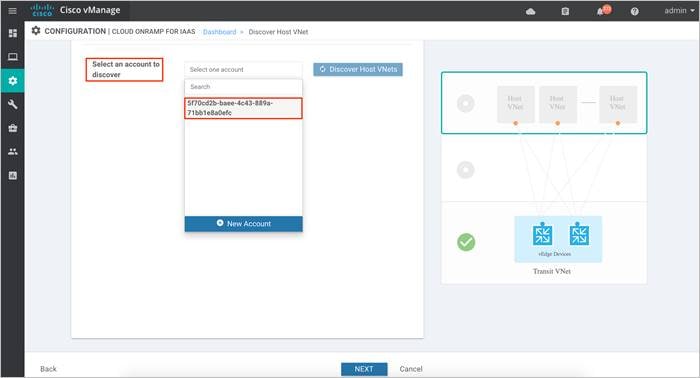Click the second vEdge device icon
This screenshot has width=700, height=378.
pos(579,234)
